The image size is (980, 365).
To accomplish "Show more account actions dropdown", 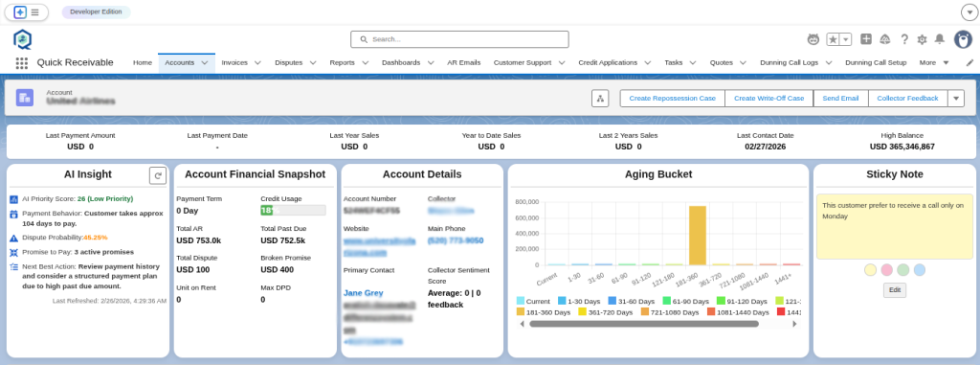I will [956, 99].
